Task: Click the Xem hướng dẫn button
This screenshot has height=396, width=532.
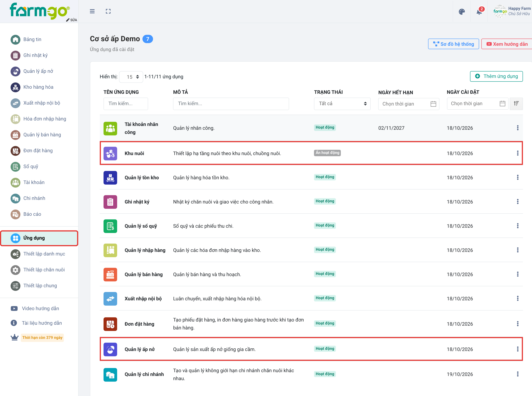Action: [507, 44]
